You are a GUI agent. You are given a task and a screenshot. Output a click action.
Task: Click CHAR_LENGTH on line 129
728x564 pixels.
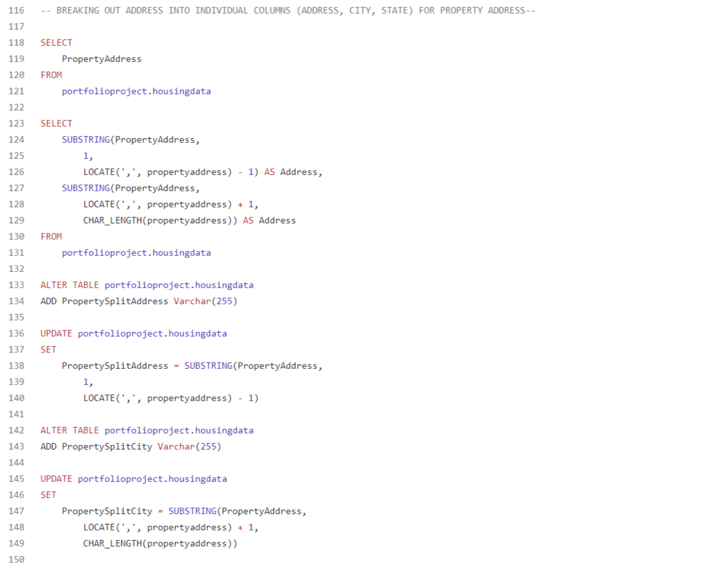[112, 220]
